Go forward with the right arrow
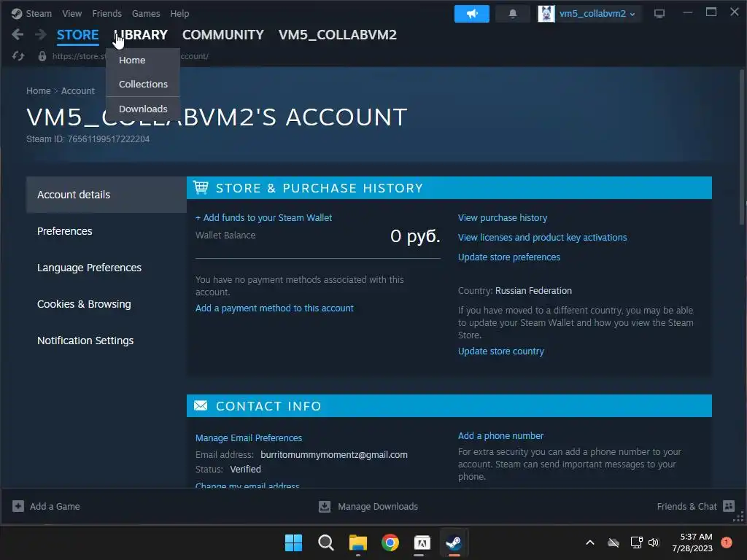The image size is (747, 560). click(41, 34)
